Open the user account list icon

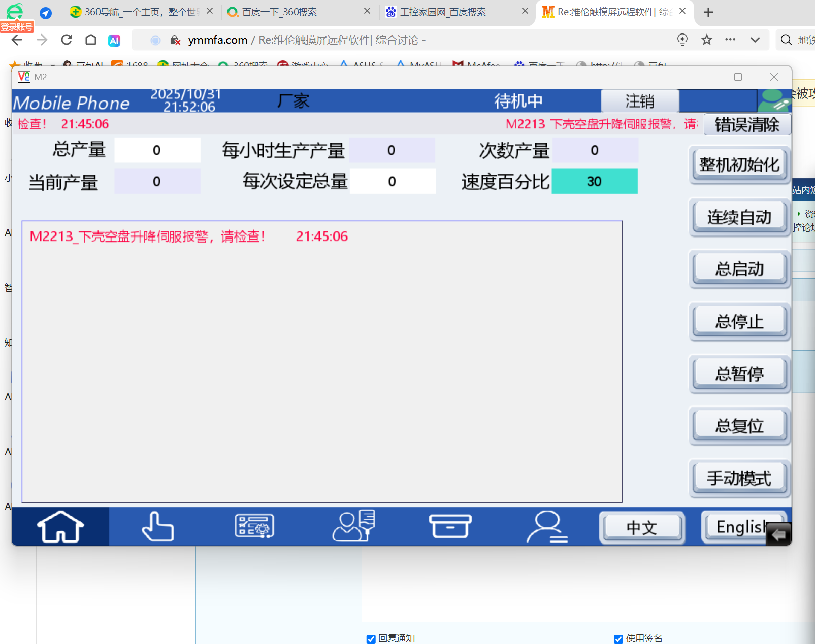click(x=547, y=527)
